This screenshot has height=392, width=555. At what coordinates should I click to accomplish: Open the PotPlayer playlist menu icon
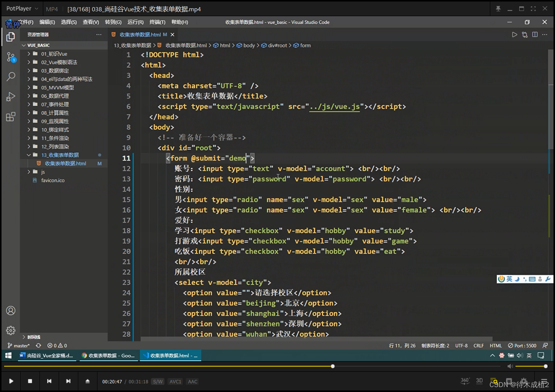pos(544,381)
